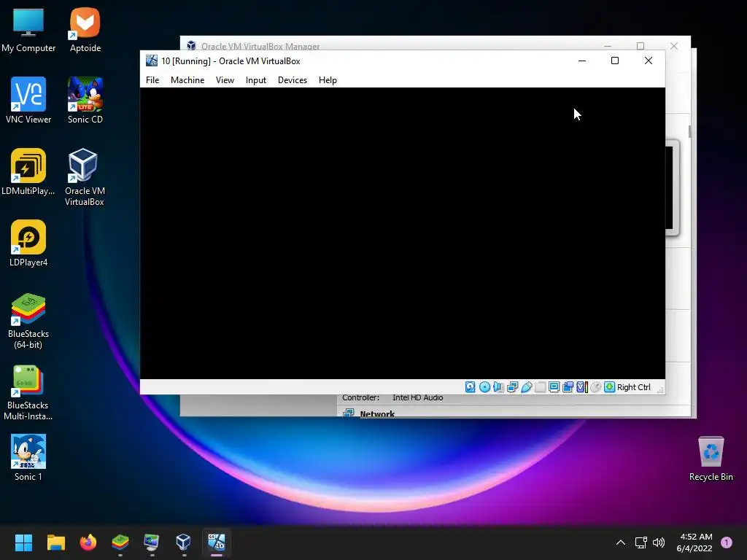747x560 pixels.
Task: Select the BlueStacks Multi-Instance desktop icon
Action: click(28, 392)
